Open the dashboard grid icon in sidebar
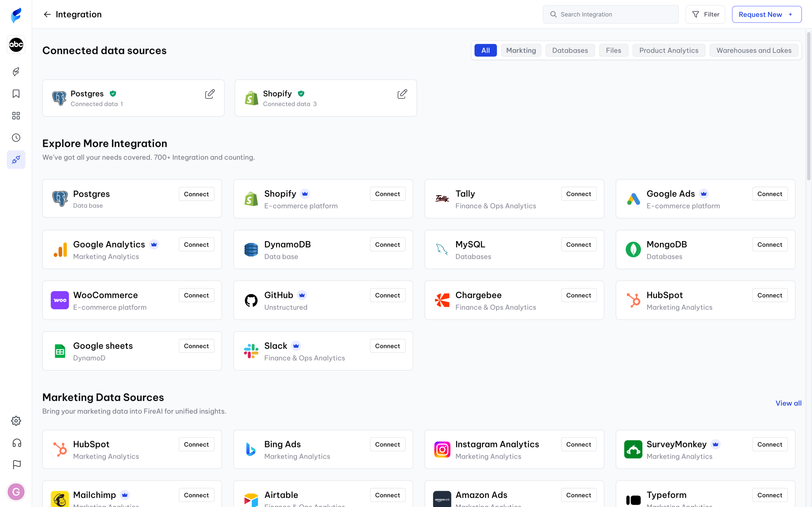This screenshot has width=812, height=507. tap(16, 116)
